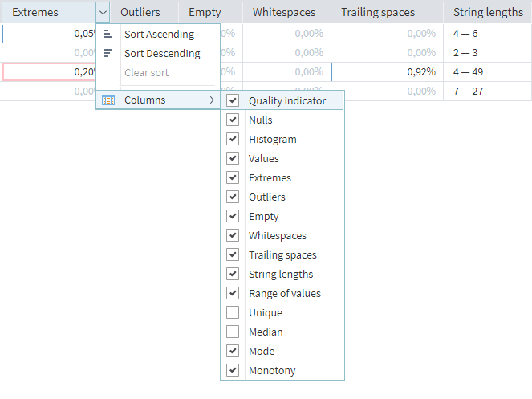Image resolution: width=532 pixels, height=399 pixels.
Task: Toggle the String lengths checkbox
Action: click(233, 274)
